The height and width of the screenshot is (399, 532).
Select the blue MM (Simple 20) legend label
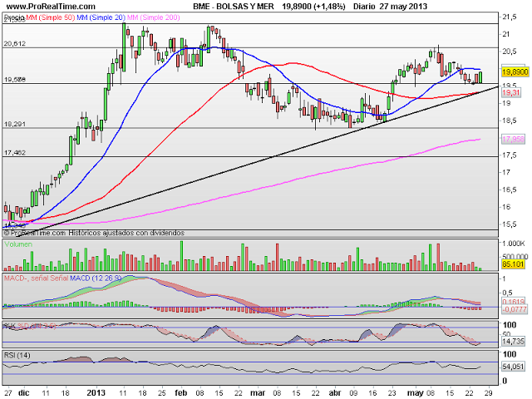point(101,17)
